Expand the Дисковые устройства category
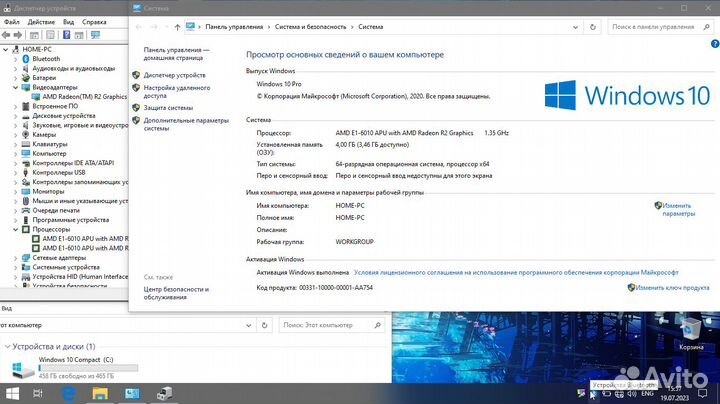The width and height of the screenshot is (720, 404). pos(16,116)
